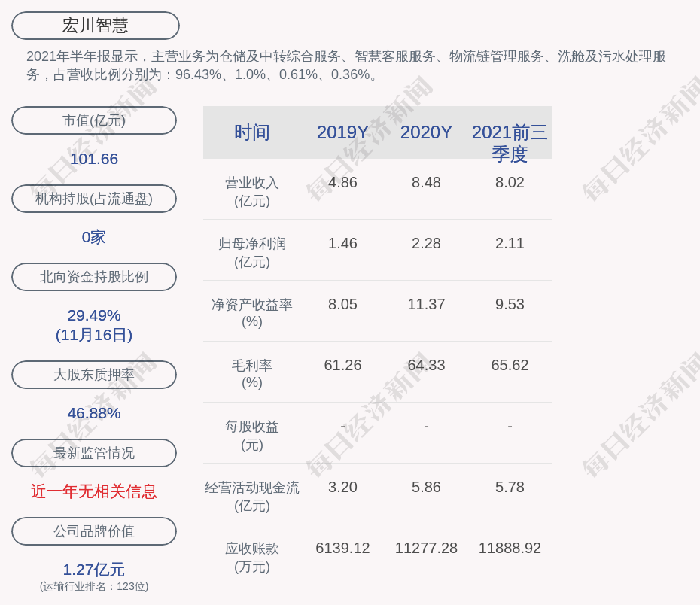Select the 机构持股(占流通盘) label pill
700x605 pixels.
coord(94,199)
